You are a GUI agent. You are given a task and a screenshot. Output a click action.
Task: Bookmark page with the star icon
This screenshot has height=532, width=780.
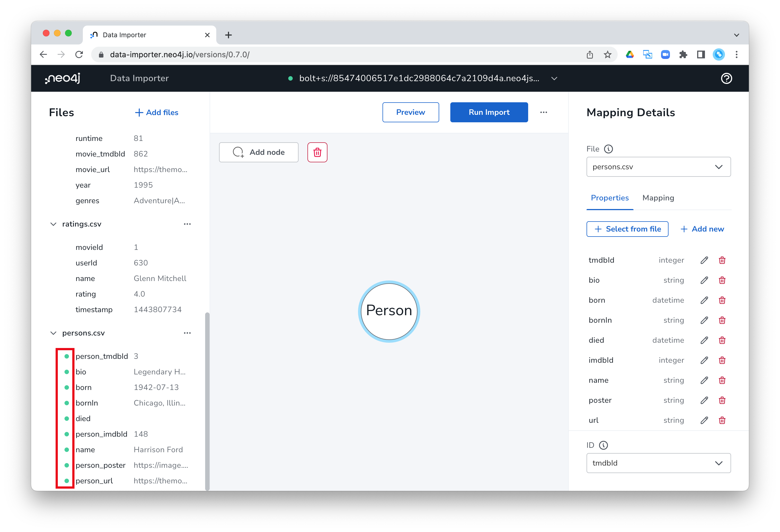point(607,54)
